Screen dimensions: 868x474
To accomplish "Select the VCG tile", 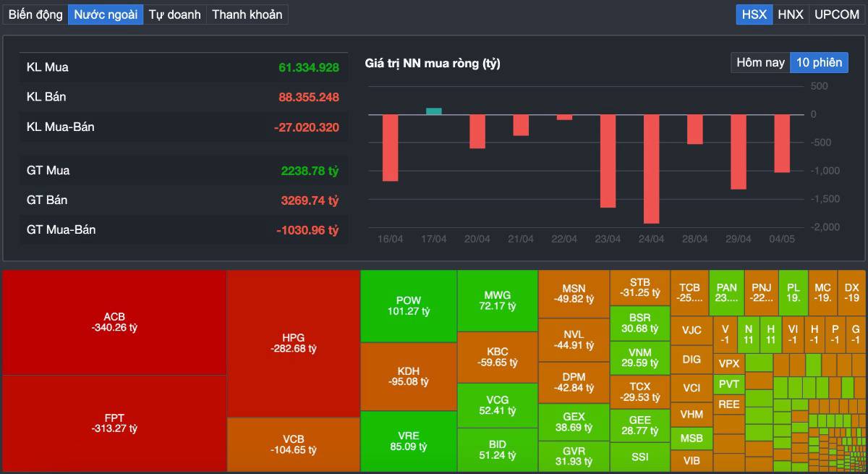I will tap(498, 405).
